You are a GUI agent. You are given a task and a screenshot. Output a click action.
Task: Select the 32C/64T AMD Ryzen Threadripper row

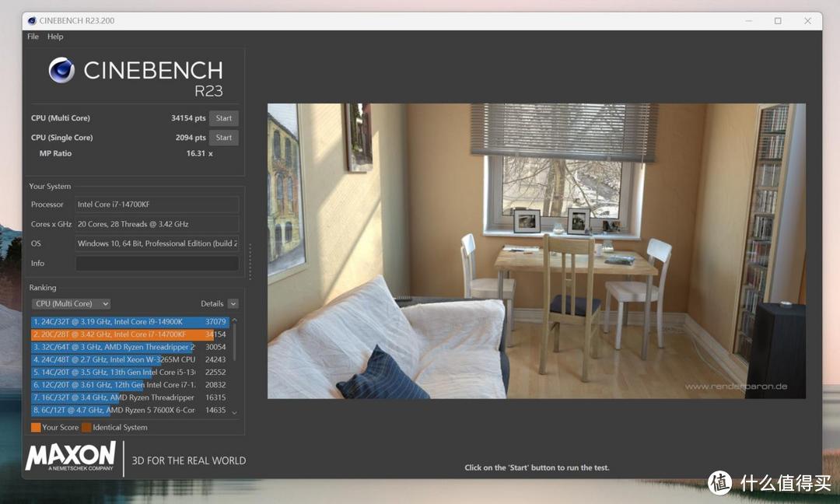130,347
